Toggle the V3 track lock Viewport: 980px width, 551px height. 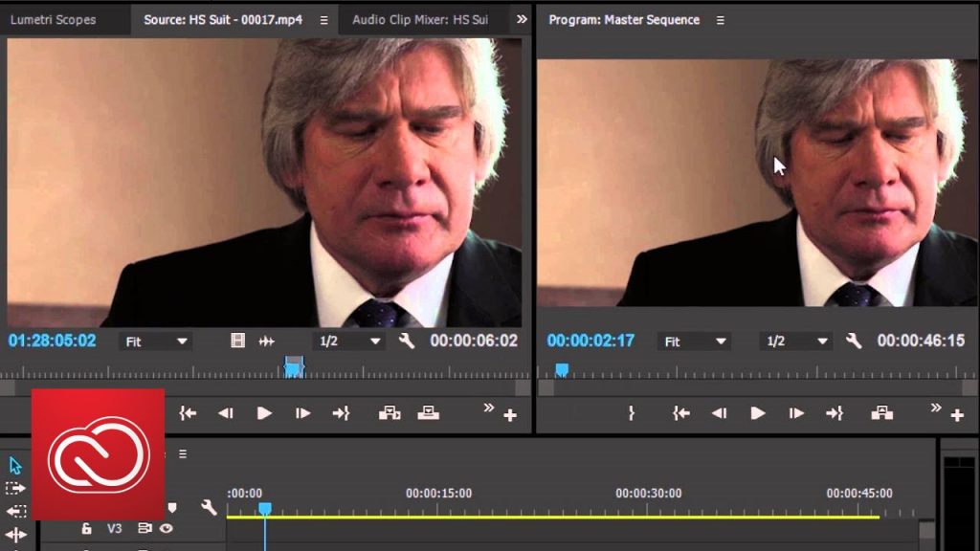(86, 528)
